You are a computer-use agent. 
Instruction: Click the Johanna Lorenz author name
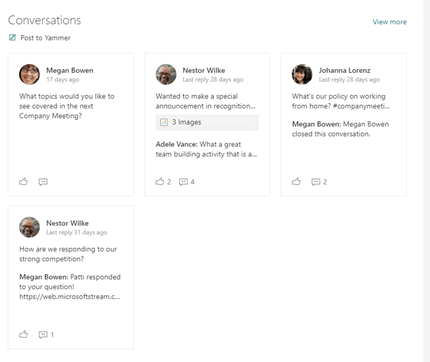tap(344, 70)
